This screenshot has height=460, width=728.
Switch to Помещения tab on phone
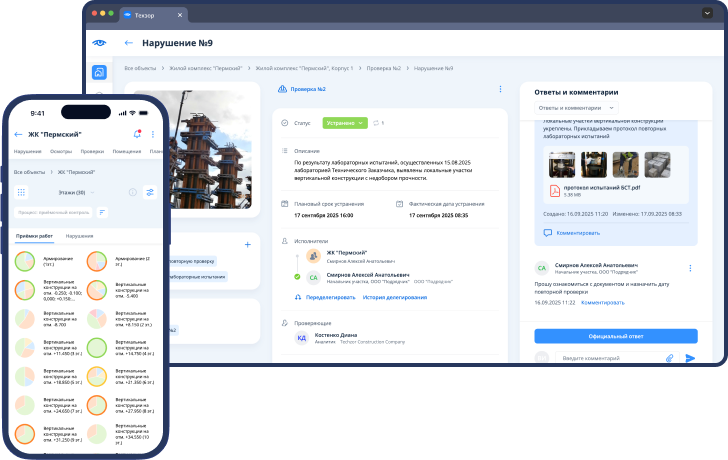127,151
